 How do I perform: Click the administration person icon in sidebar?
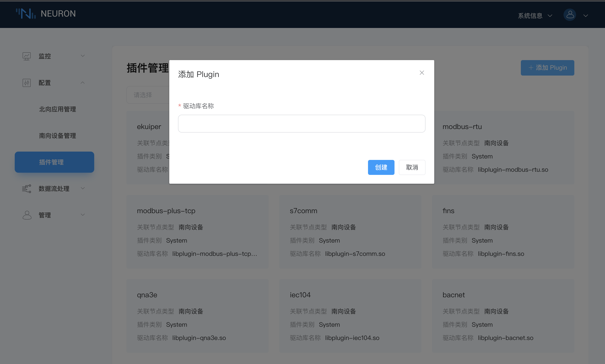tap(27, 215)
